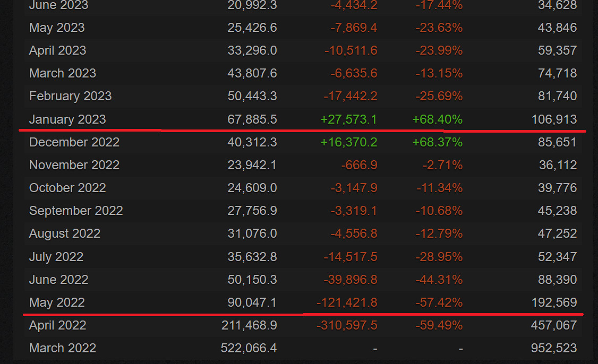Select the -2.71% percent change cell
This screenshot has width=598, height=364.
pos(442,165)
